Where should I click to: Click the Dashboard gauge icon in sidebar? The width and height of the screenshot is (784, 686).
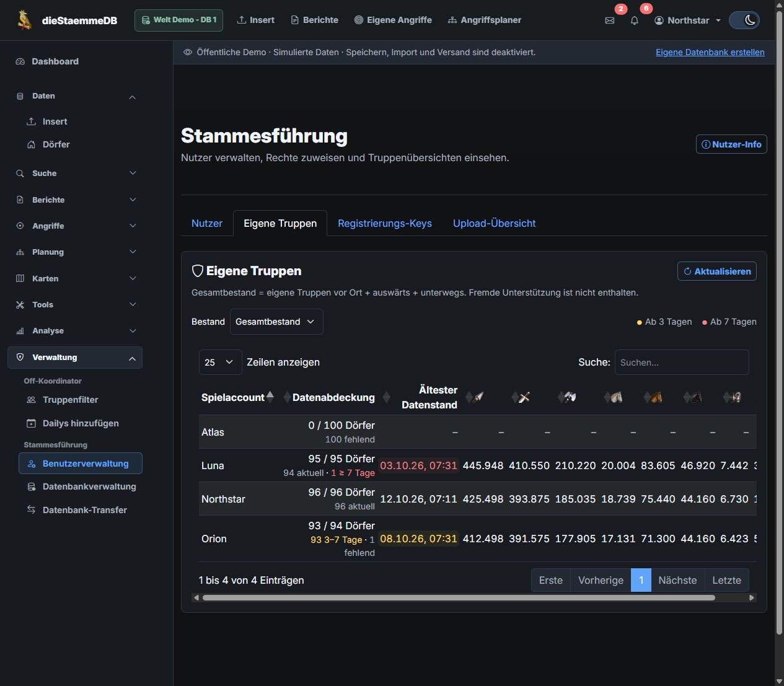coord(20,61)
